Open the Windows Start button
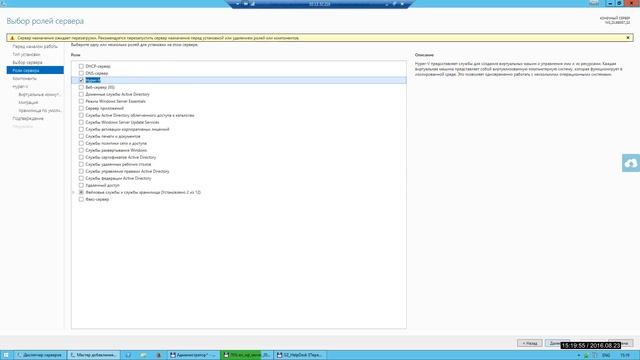The width and height of the screenshot is (640, 360). tap(6, 355)
